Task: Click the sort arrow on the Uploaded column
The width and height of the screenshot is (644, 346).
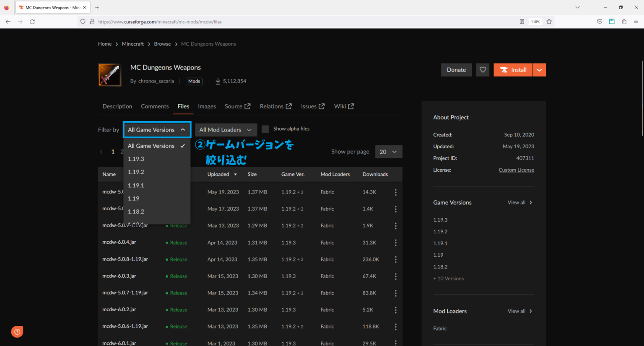Action: pos(235,174)
